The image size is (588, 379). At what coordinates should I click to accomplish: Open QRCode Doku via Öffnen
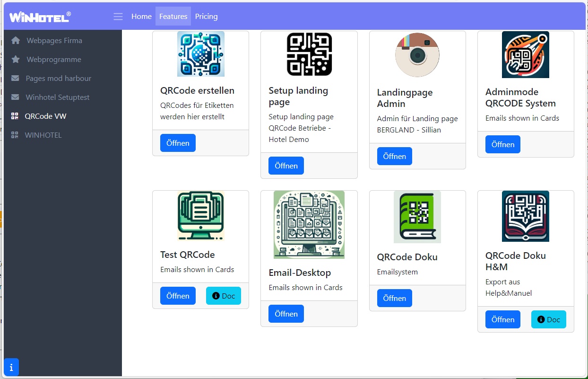pyautogui.click(x=395, y=298)
